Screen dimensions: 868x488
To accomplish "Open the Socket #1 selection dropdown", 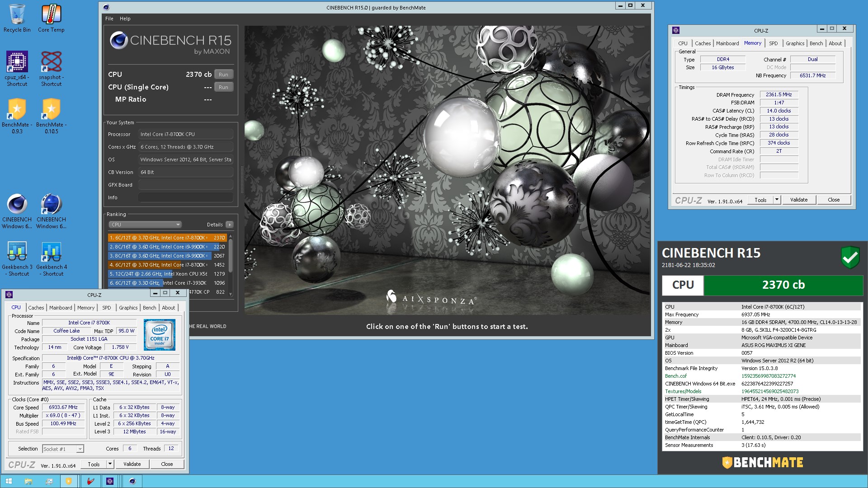I will (x=63, y=449).
